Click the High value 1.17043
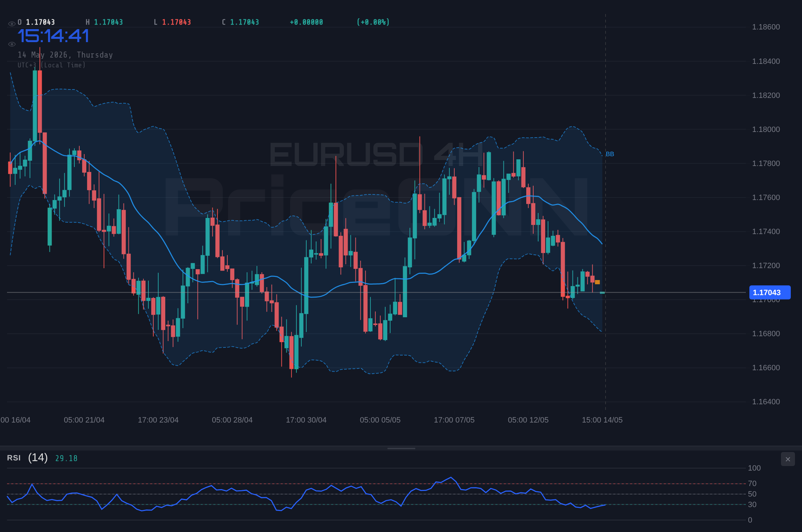 tap(108, 22)
